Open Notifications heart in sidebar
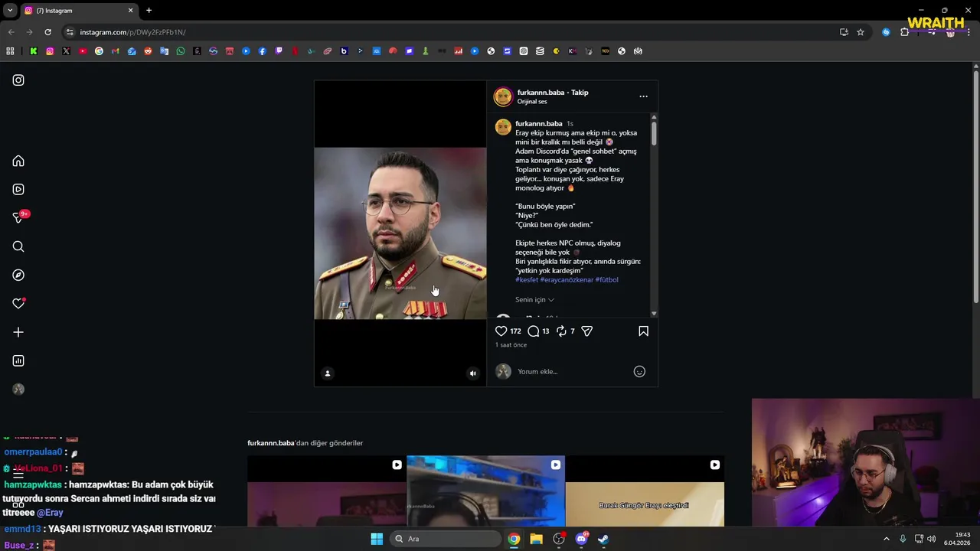The height and width of the screenshot is (551, 980). coord(18,304)
